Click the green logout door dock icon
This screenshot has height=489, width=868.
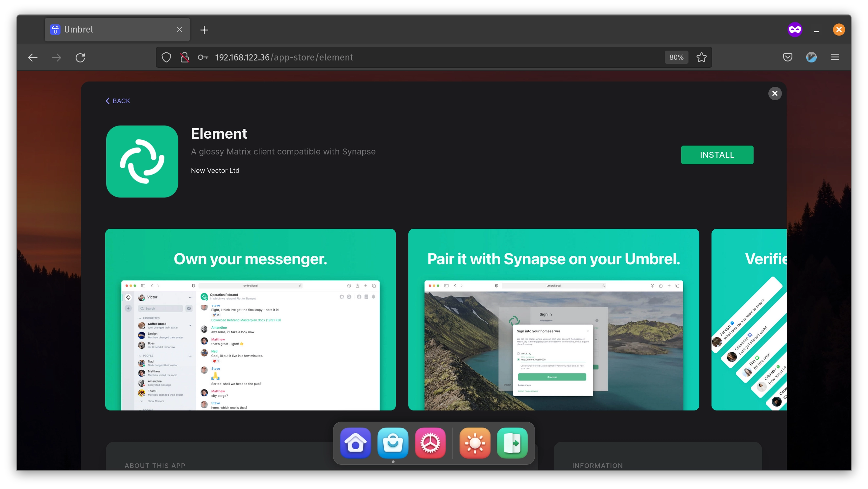[512, 443]
